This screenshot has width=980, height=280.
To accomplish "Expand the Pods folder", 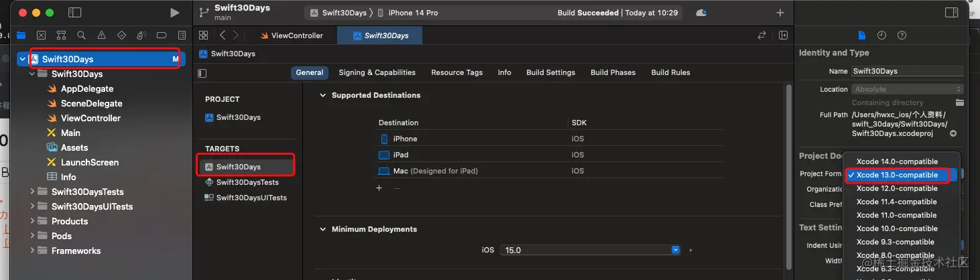I will click(x=33, y=236).
